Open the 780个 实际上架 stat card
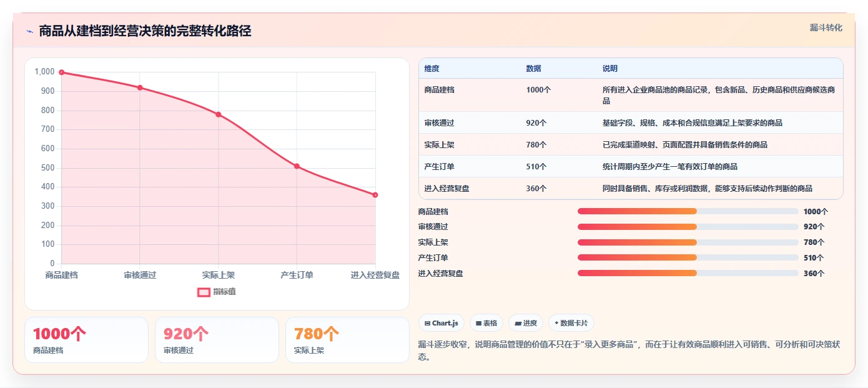The height and width of the screenshot is (388, 868). tap(347, 340)
